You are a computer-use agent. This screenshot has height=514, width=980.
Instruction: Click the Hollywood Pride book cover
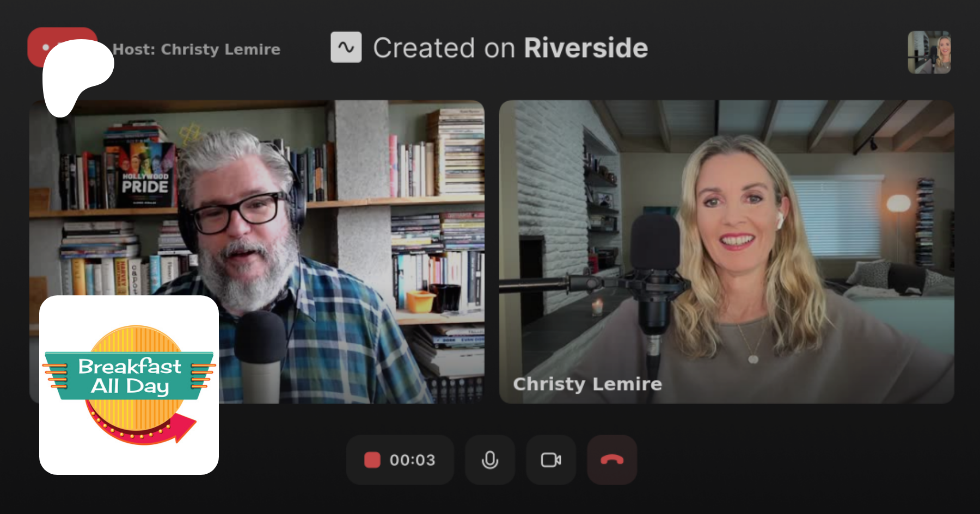144,174
